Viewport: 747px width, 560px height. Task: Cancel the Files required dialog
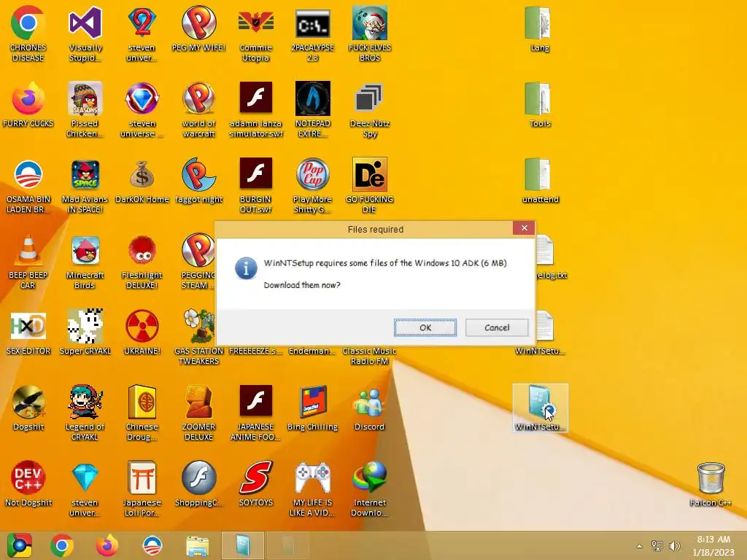pos(496,327)
